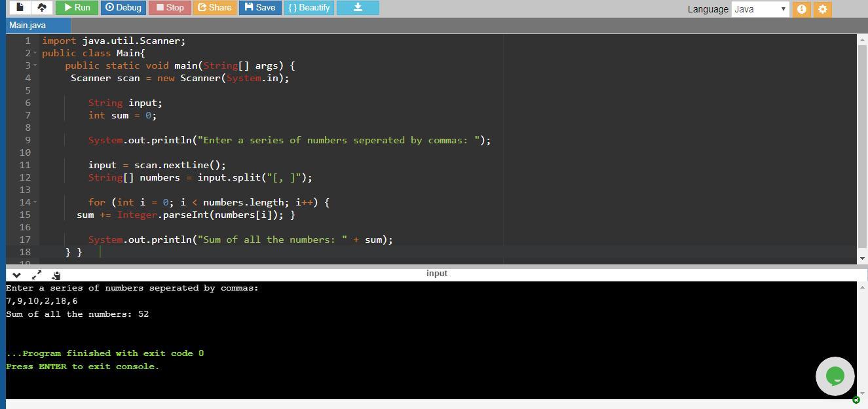Share the code with the Share button

[215, 7]
